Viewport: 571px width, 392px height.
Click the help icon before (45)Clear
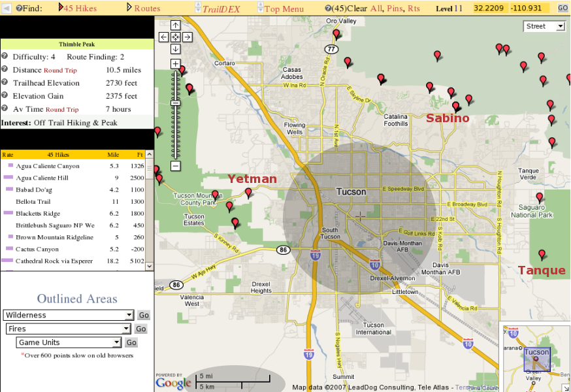click(328, 8)
